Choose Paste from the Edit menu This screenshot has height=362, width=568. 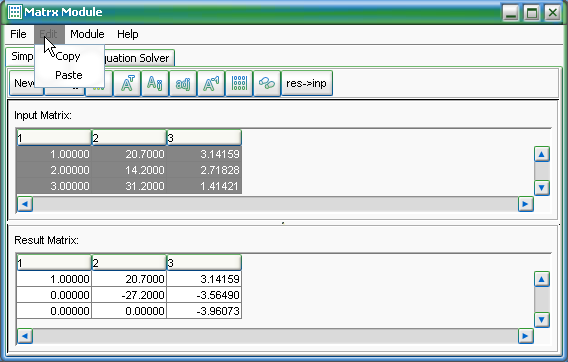[x=69, y=75]
